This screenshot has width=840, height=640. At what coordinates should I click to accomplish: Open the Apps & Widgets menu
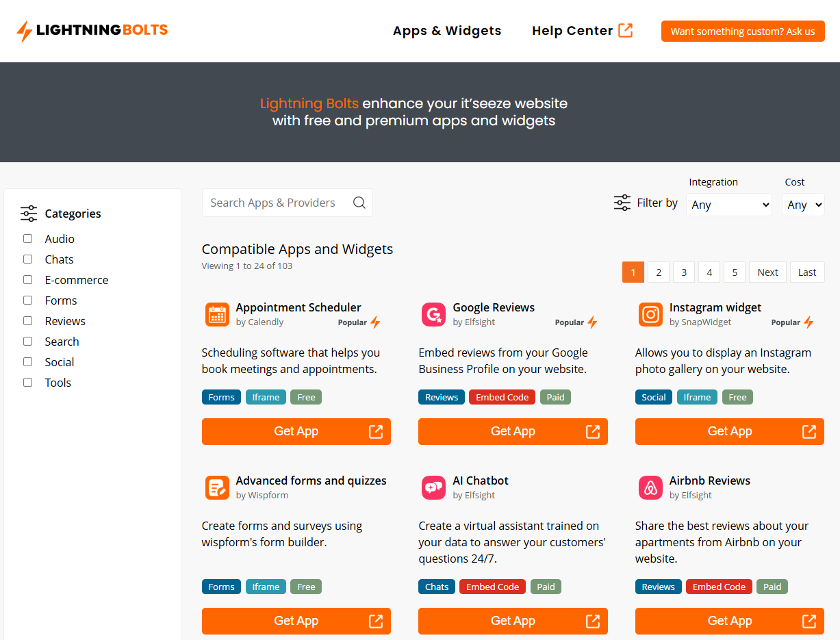tap(447, 31)
